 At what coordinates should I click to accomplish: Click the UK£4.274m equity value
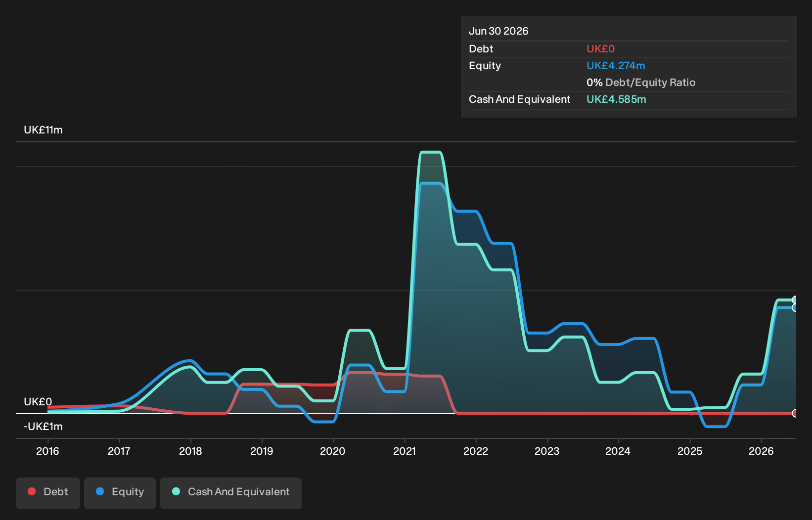(616, 66)
